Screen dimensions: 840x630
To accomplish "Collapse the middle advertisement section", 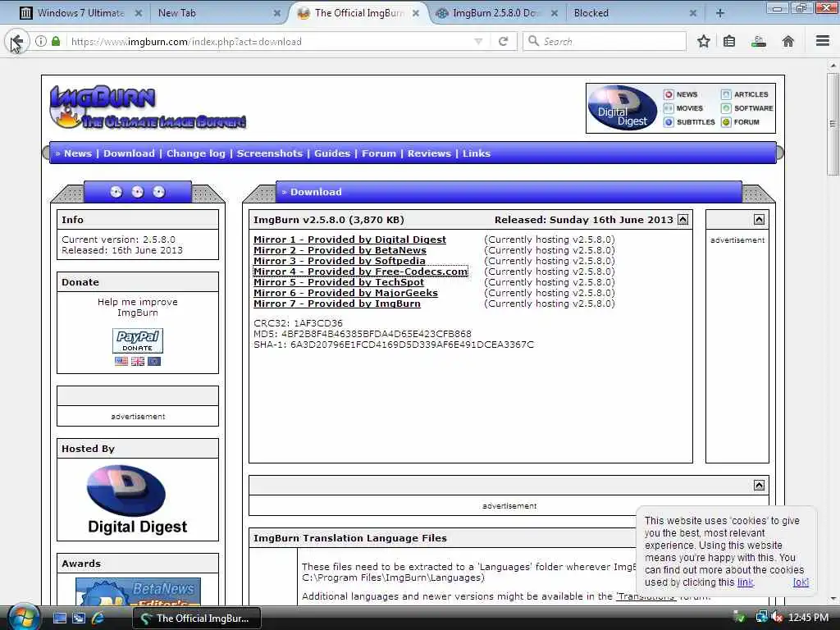I will [x=759, y=486].
